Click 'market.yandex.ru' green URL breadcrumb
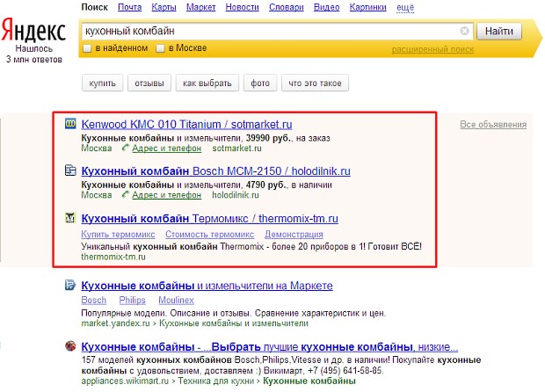Screen dimensions: 545x392 tap(115, 323)
